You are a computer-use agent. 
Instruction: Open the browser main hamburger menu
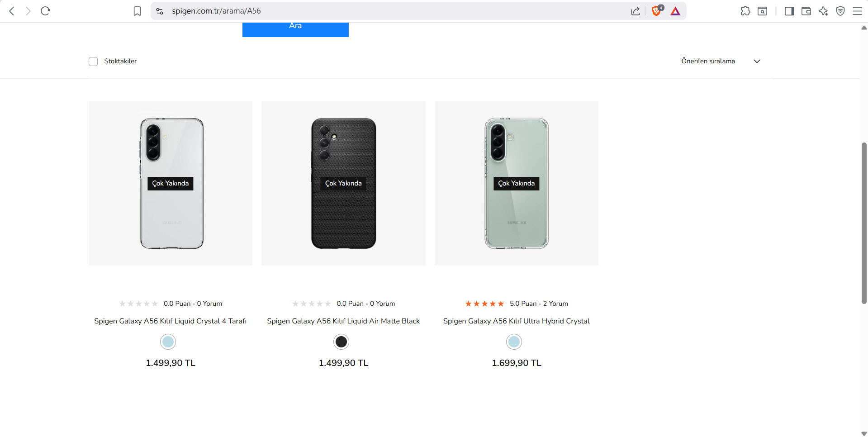(x=857, y=11)
